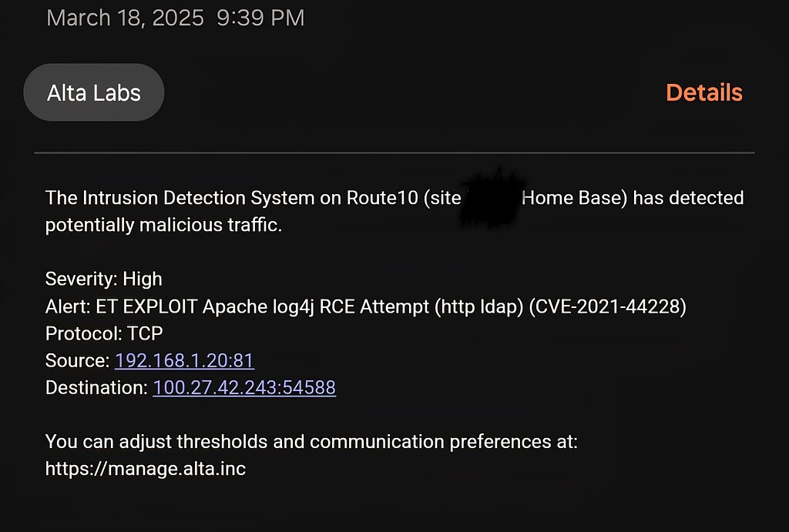Select the March 18, 2025 timestamp

click(x=126, y=17)
